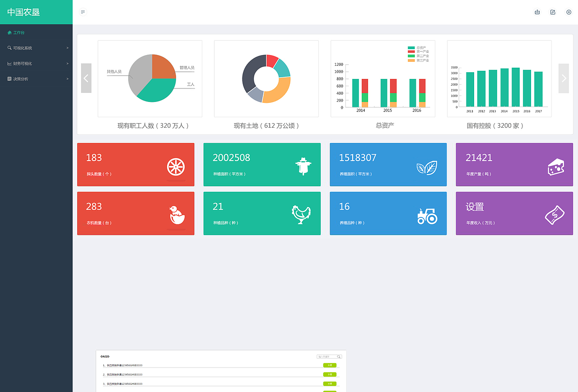This screenshot has width=578, height=392.
Task: Toggle the sidebar collapse icon in header
Action: (x=83, y=12)
